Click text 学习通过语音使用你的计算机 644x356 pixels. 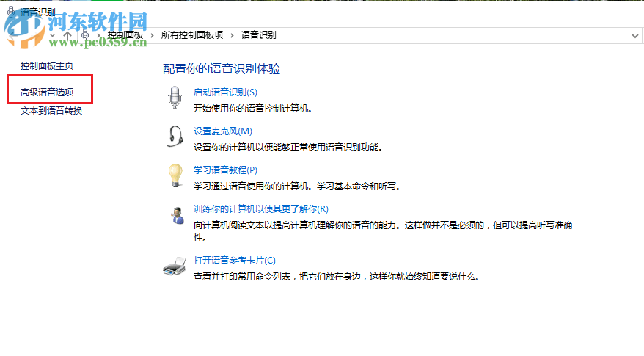pyautogui.click(x=252, y=186)
